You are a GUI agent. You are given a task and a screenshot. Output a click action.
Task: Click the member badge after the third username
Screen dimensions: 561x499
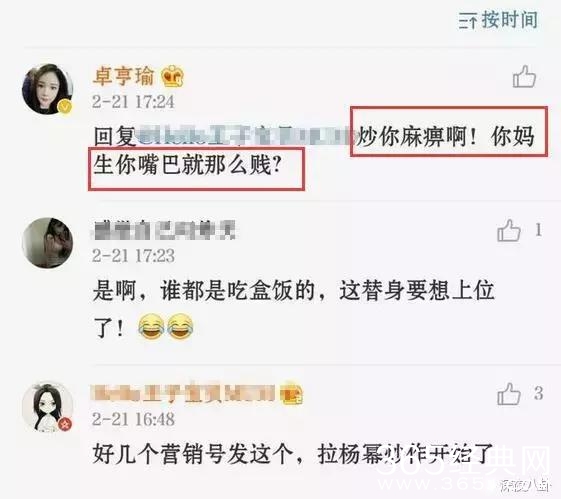click(293, 393)
